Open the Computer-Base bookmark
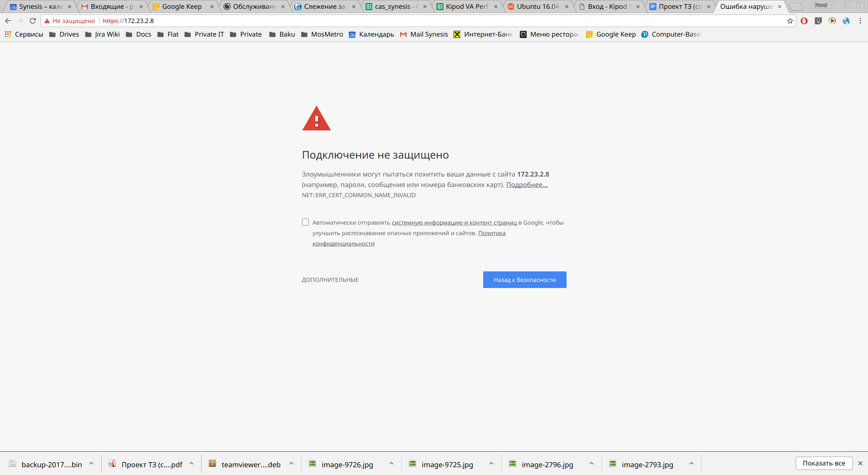The image size is (868, 475). tap(671, 34)
